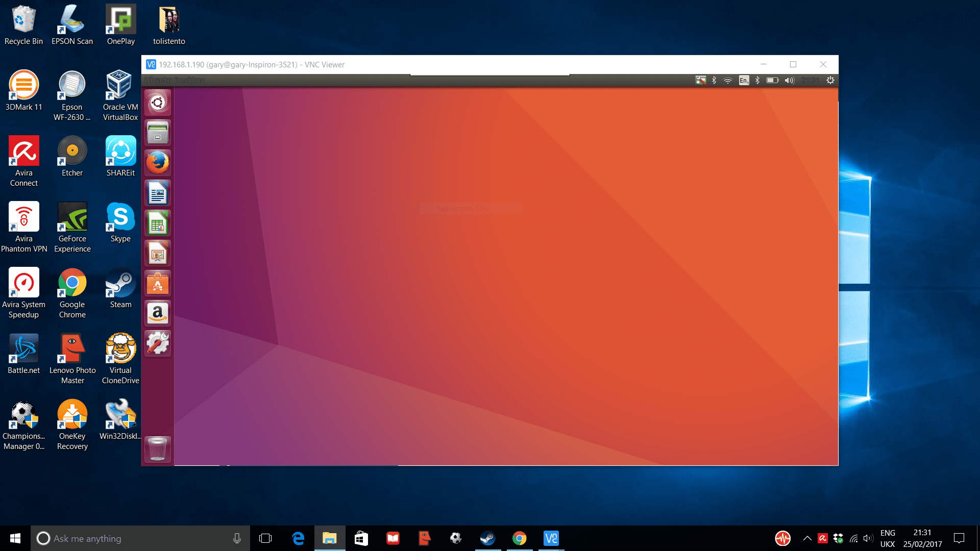Viewport: 980px width, 551px height.
Task: Click Ubuntu Software Center icon
Action: pos(158,283)
